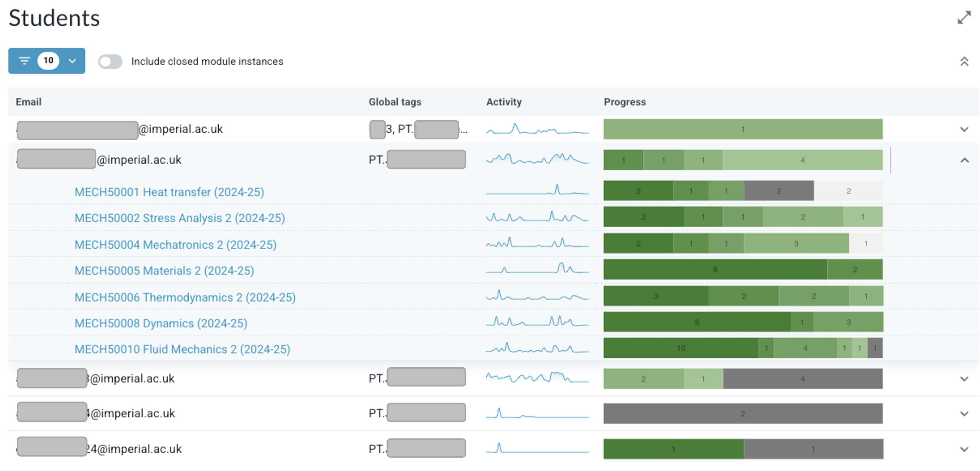Image resolution: width=980 pixels, height=471 pixels.
Task: Enable Include closed module instances
Action: point(111,61)
